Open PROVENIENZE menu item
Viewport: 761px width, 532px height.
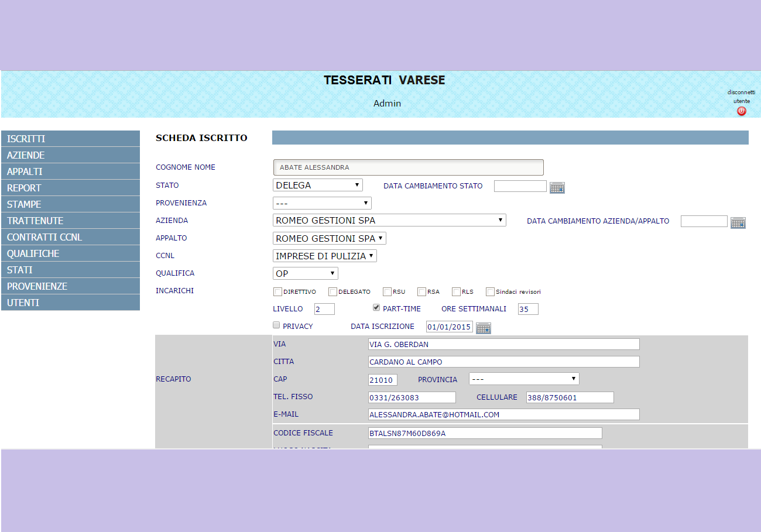(70, 286)
